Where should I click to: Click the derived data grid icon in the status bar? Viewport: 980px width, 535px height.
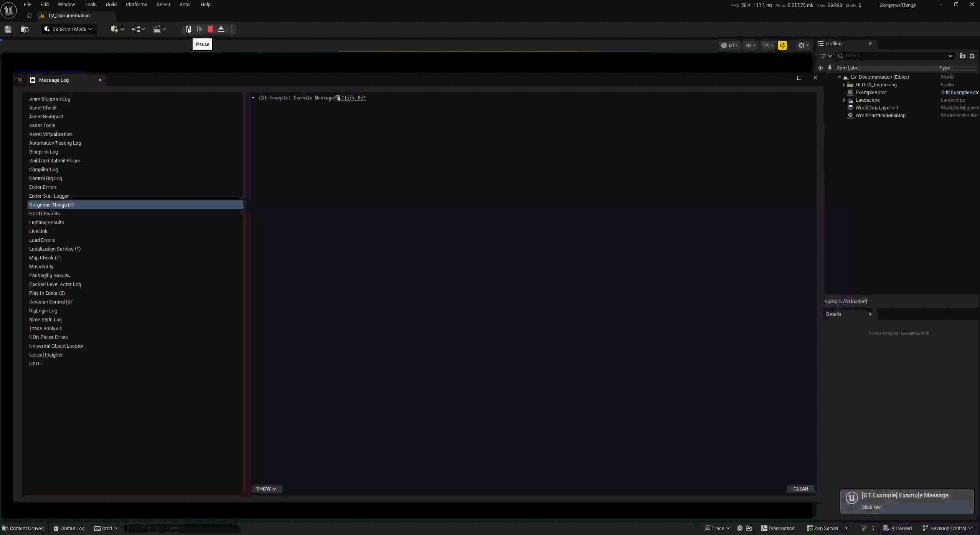click(x=864, y=528)
